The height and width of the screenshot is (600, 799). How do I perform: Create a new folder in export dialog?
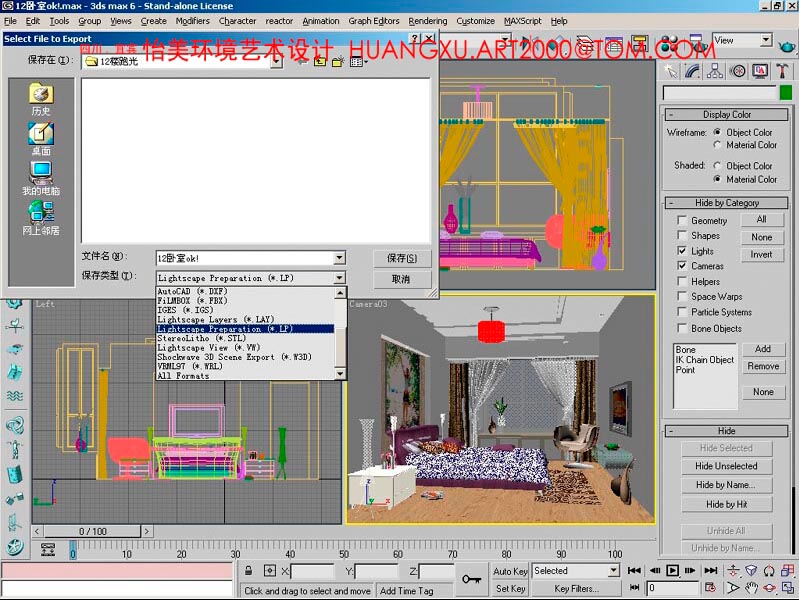coord(337,62)
